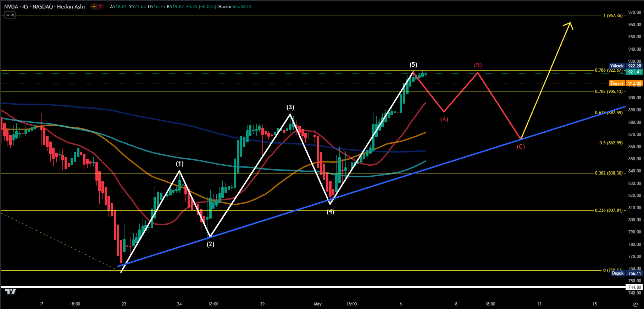Viewport: 644px width, 309px height.
Task: Click the Öncesi 912.00 pre-market price label
Action: click(626, 83)
